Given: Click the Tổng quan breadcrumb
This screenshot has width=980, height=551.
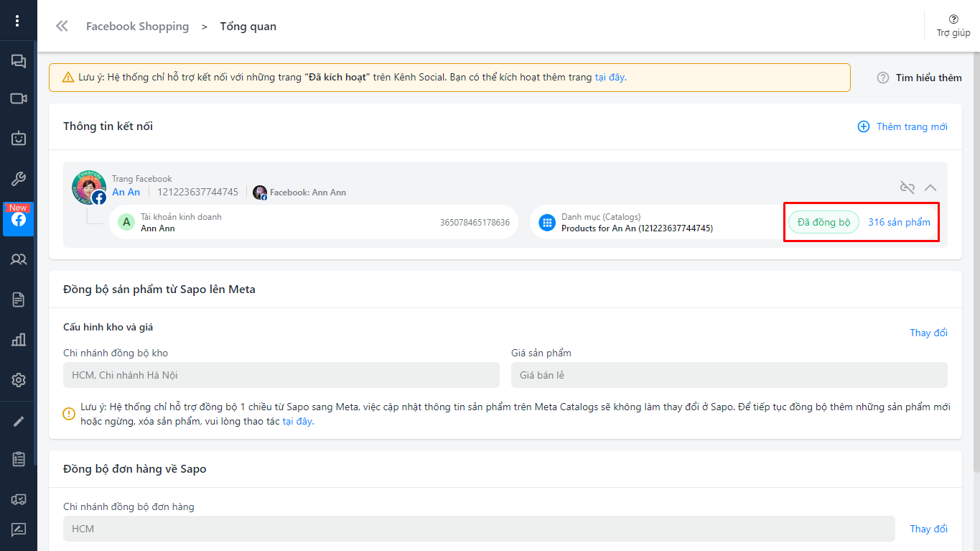Looking at the screenshot, I should [x=248, y=27].
